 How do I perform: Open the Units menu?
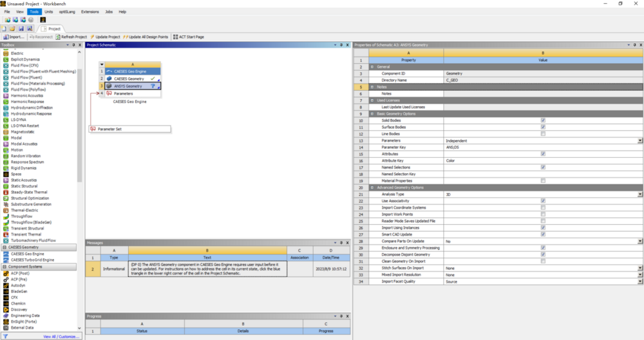(x=48, y=12)
